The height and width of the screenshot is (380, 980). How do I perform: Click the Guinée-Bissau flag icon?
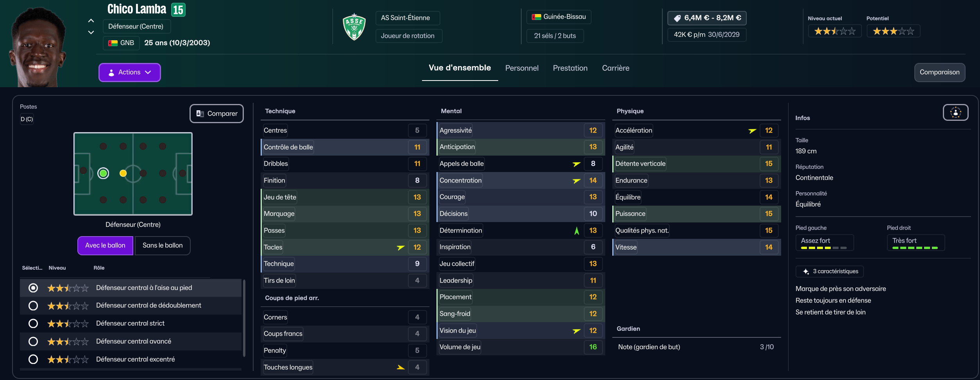click(x=536, y=17)
